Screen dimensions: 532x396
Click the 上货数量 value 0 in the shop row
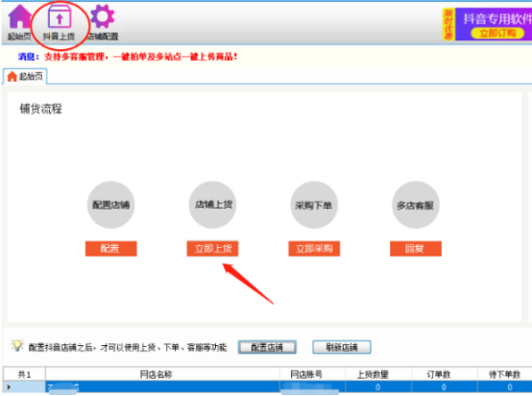[378, 387]
